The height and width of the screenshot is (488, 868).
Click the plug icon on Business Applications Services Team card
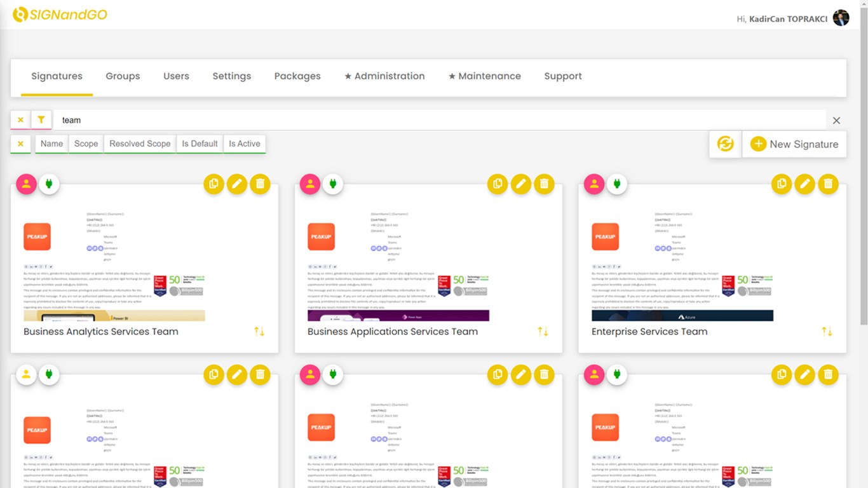tap(333, 184)
